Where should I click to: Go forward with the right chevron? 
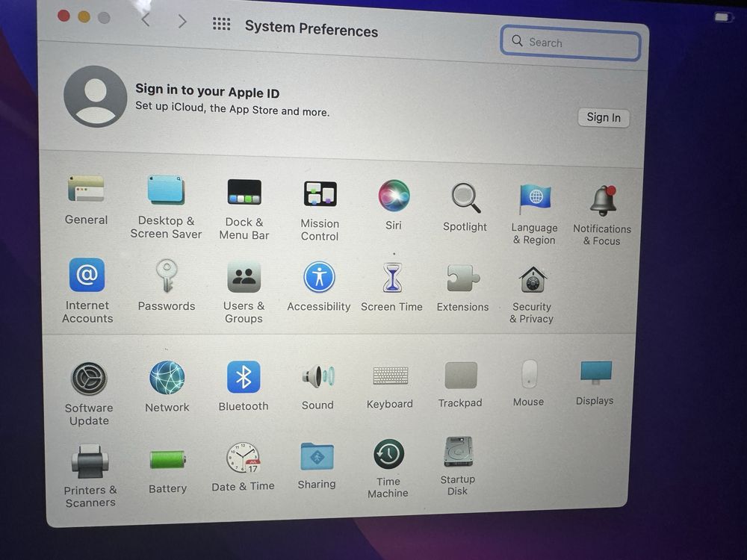182,21
